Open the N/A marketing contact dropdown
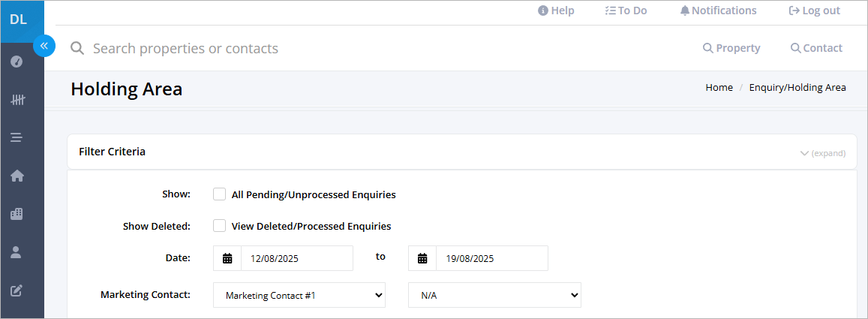This screenshot has height=319, width=868. point(494,295)
